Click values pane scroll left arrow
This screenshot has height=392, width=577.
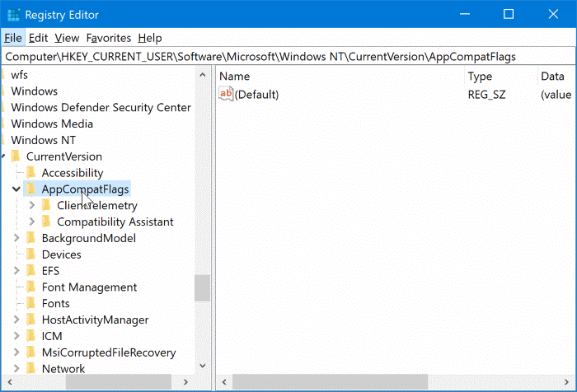coord(224,382)
